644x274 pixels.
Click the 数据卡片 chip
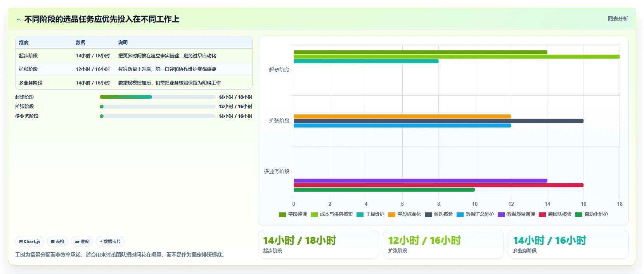point(110,241)
